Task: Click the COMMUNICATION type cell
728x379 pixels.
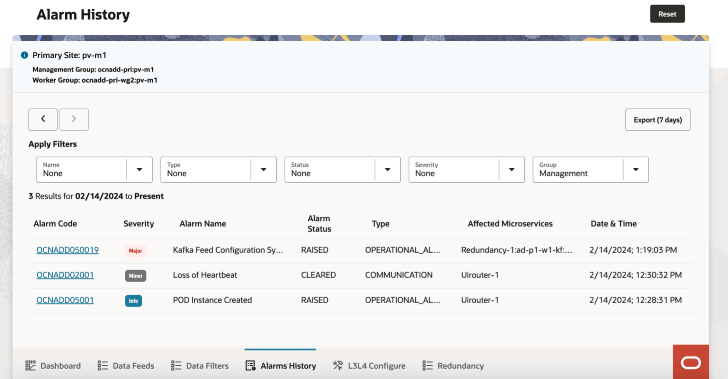Action: point(398,275)
